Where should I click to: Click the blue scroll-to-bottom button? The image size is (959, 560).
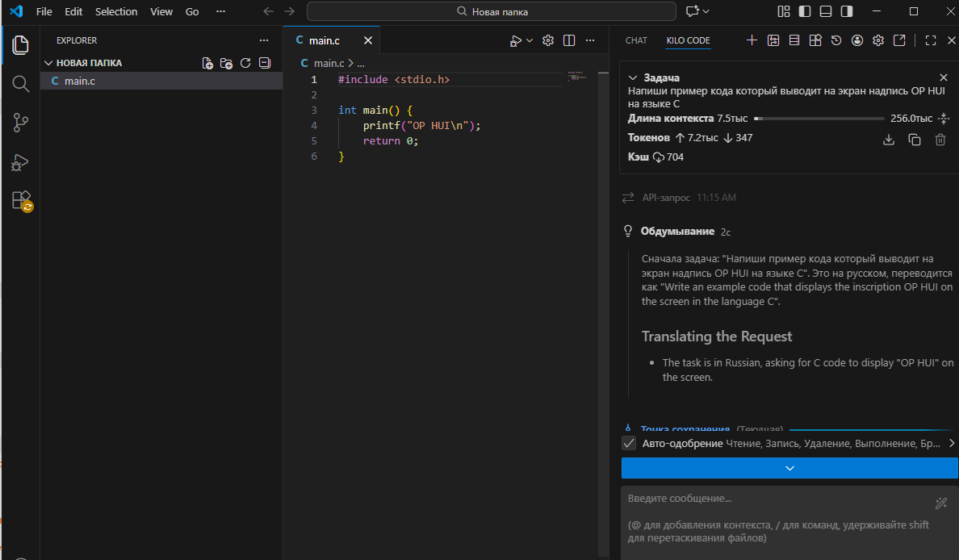pos(789,468)
